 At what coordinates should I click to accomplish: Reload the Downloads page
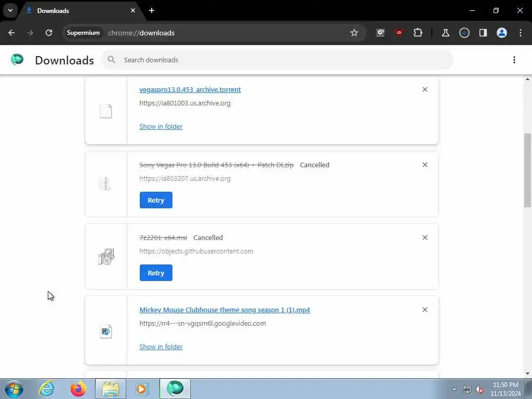(49, 33)
